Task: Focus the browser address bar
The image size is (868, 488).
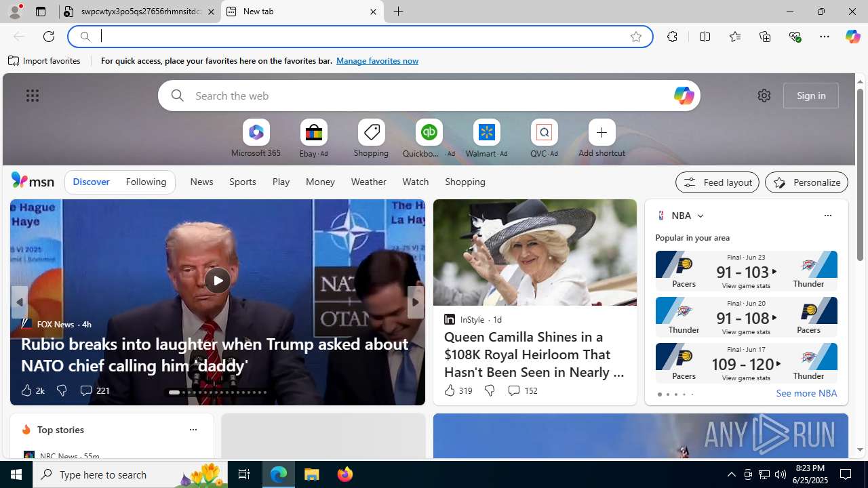Action: (359, 37)
